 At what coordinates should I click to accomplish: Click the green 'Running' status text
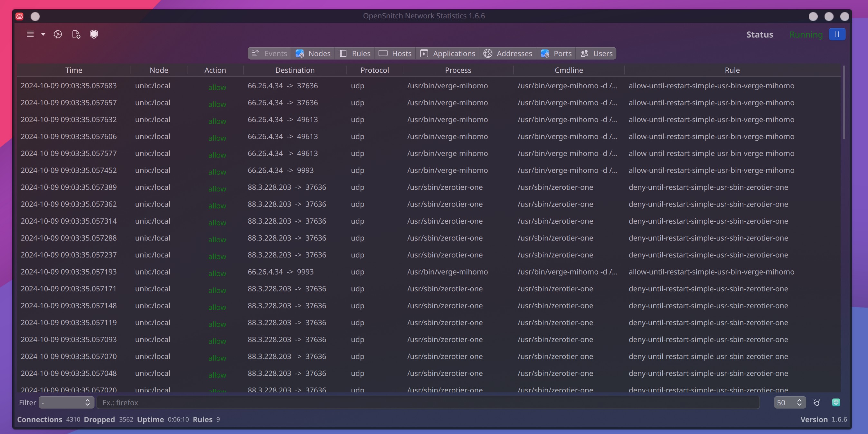(806, 34)
